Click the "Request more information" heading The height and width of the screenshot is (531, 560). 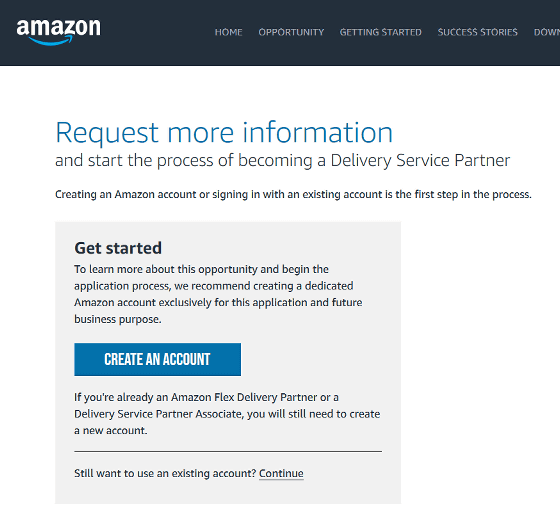224,132
